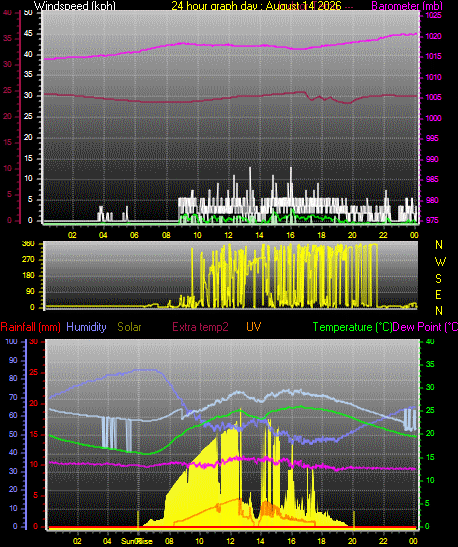Select the 'Temperature (°C)' legend label
Viewport: 458px width, 547px height.
pyautogui.click(x=352, y=327)
